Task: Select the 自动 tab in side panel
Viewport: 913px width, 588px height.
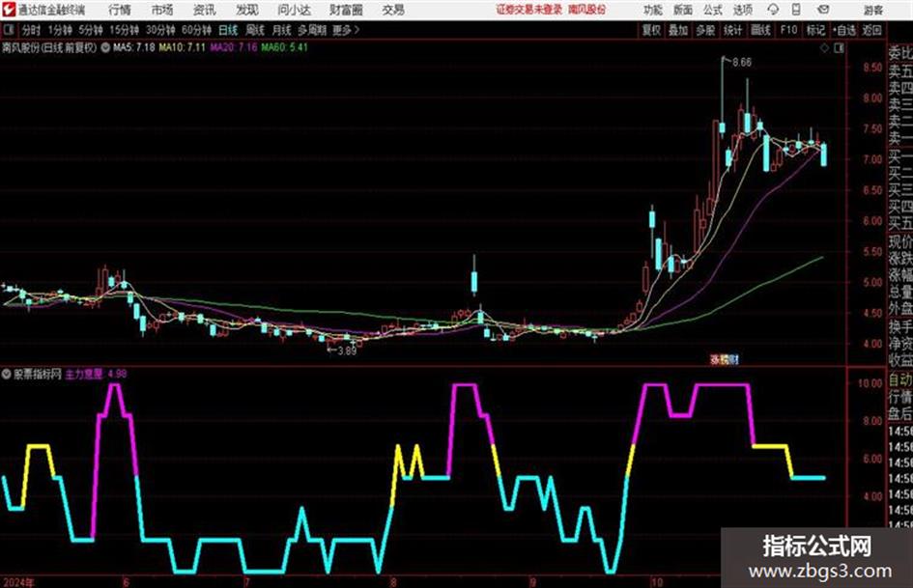Action: [x=900, y=380]
